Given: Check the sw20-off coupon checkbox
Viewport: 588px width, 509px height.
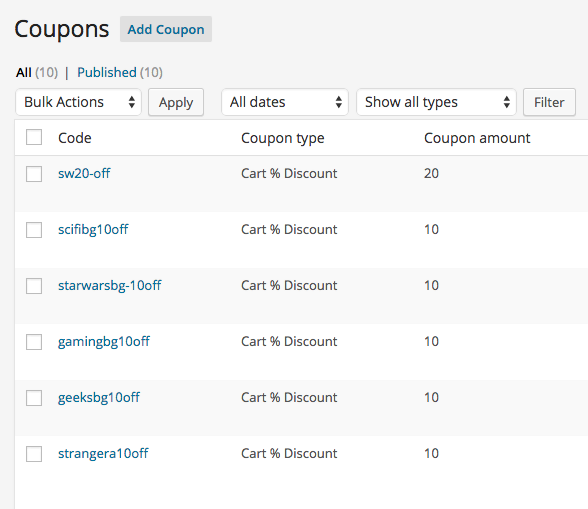Looking at the screenshot, I should [34, 174].
